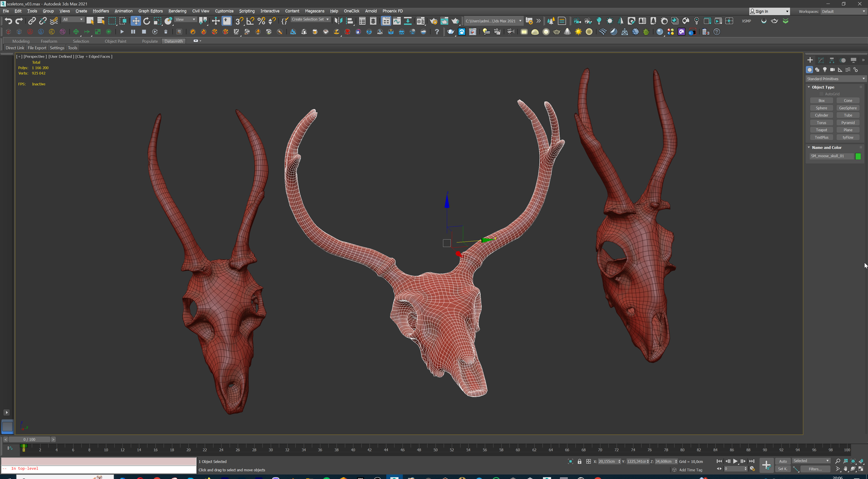Viewport: 868px width, 479px height.
Task: Activate the Select and Move tool
Action: click(x=135, y=21)
